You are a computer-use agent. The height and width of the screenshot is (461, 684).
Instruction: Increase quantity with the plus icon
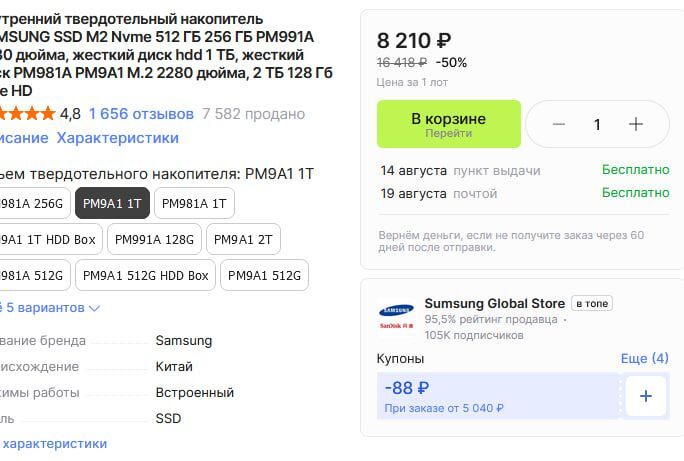click(636, 124)
